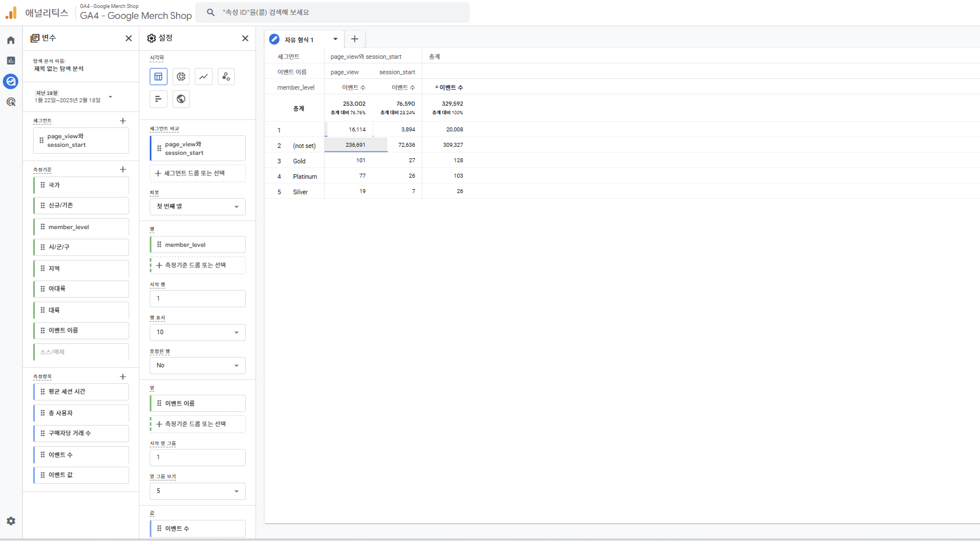Select the 아대륙 dimension chip
This screenshot has height=541, width=980.
pos(81,289)
